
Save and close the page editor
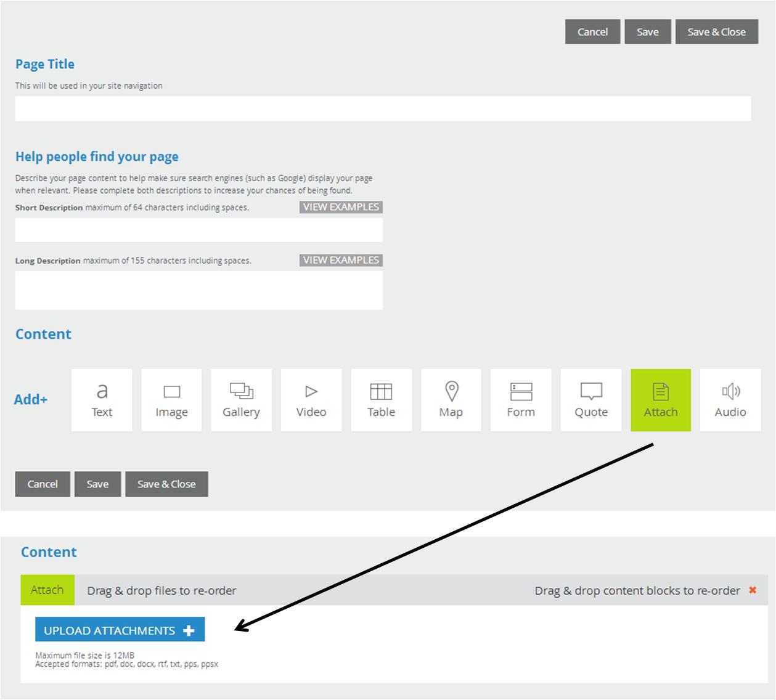(717, 31)
